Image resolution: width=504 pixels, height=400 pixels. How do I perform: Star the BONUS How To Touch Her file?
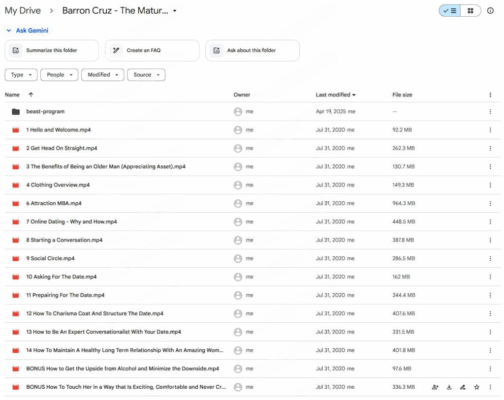coord(477,387)
